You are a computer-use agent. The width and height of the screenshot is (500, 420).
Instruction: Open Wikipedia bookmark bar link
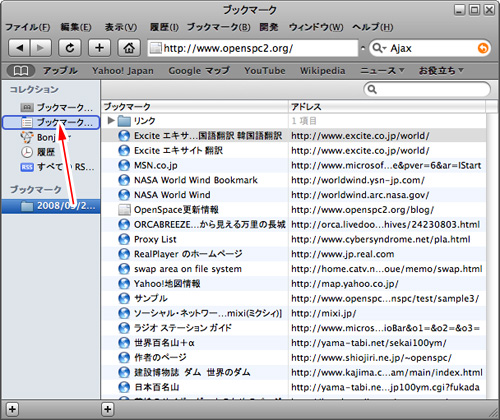322,71
